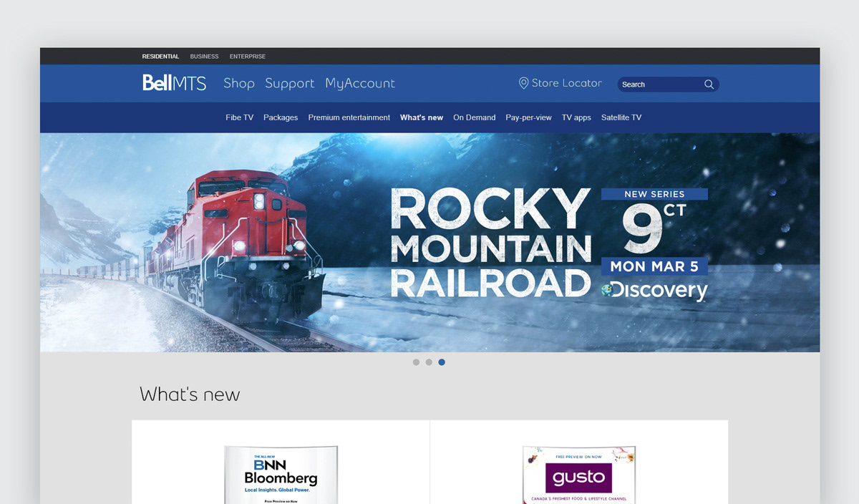Click the Rocky Mountain Railroad banner
Screen dimensions: 859x504
tap(430, 243)
